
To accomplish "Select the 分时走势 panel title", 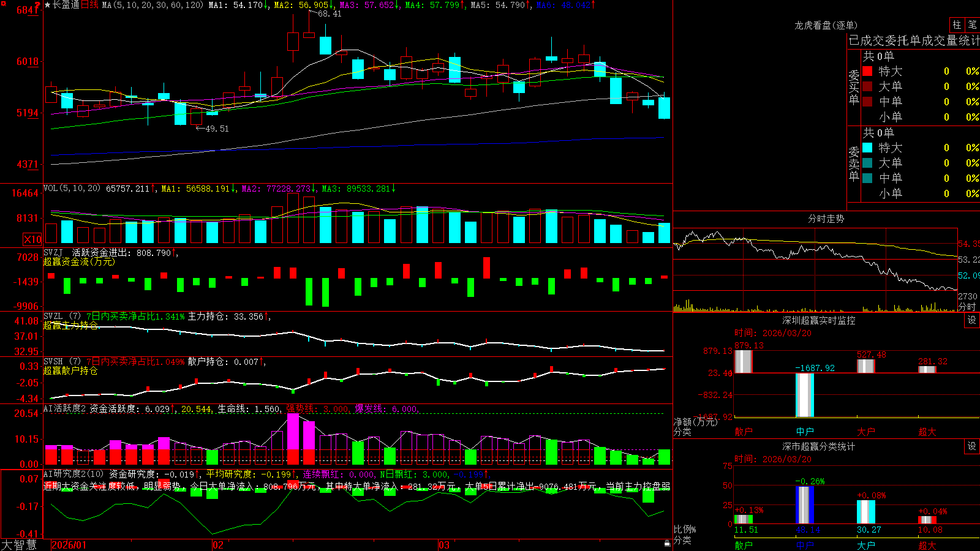I will click(826, 219).
